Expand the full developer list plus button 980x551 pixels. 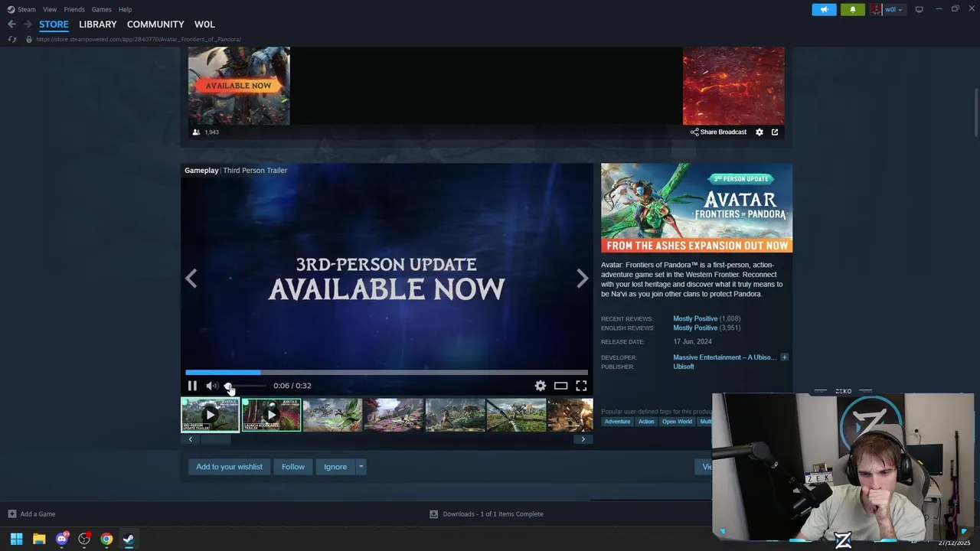[x=784, y=357]
